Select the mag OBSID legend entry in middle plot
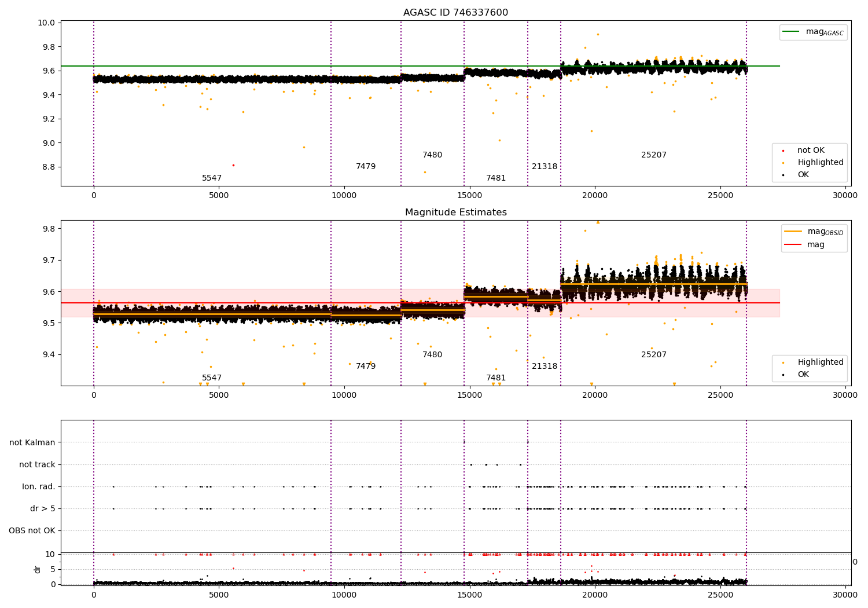The image size is (868, 608). coord(814,232)
